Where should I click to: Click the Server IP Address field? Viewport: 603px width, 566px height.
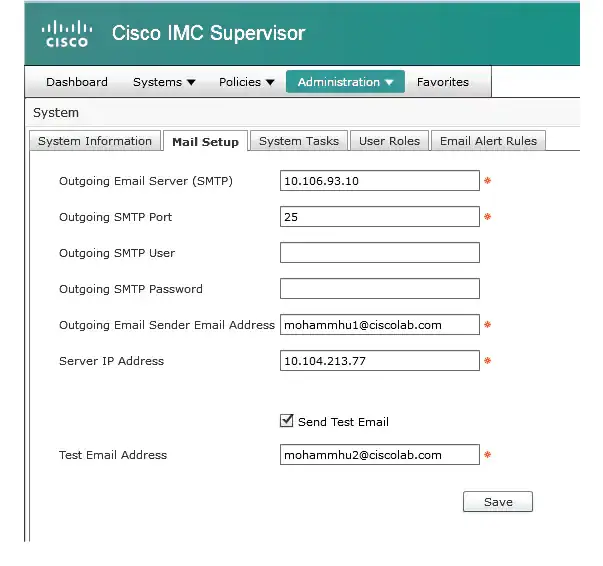tap(380, 361)
